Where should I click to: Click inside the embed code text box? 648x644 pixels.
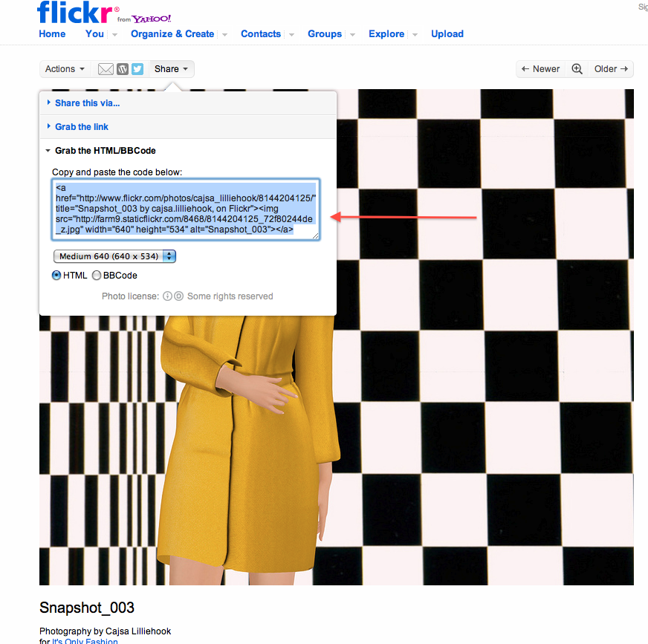[186, 209]
